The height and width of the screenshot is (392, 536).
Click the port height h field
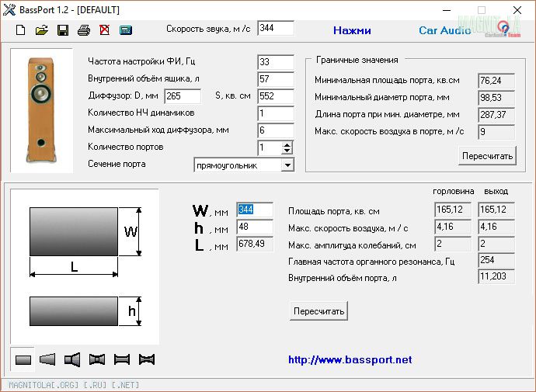255,227
